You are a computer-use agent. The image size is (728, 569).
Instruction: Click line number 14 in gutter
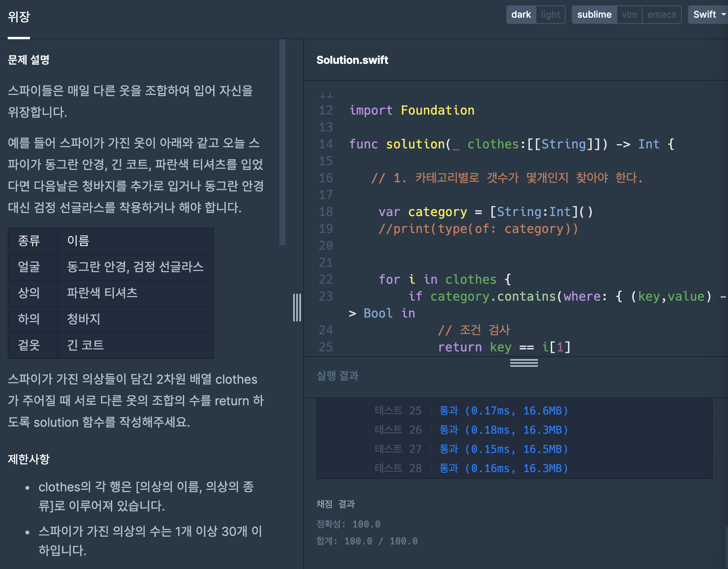[326, 144]
